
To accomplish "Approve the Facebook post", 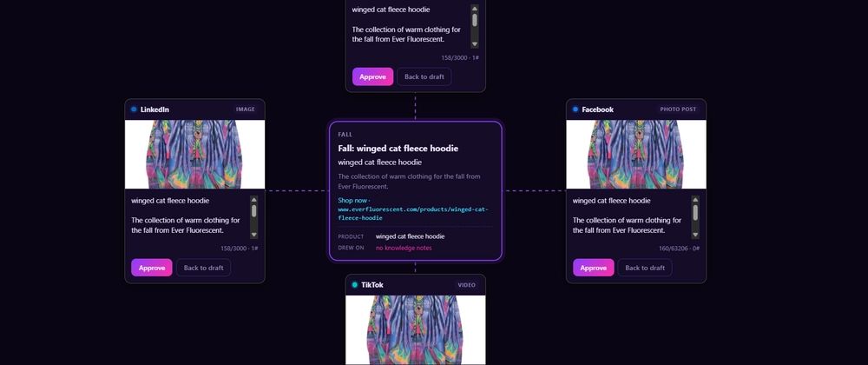I will (594, 268).
